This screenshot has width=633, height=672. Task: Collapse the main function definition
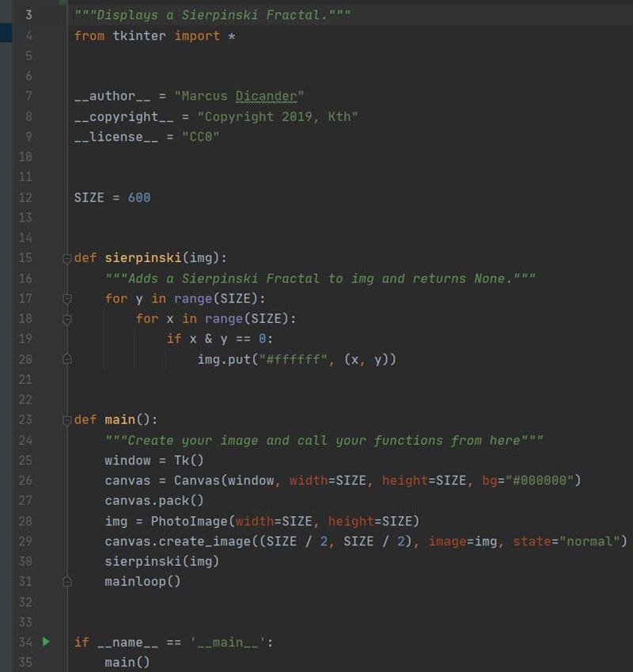tap(66, 420)
